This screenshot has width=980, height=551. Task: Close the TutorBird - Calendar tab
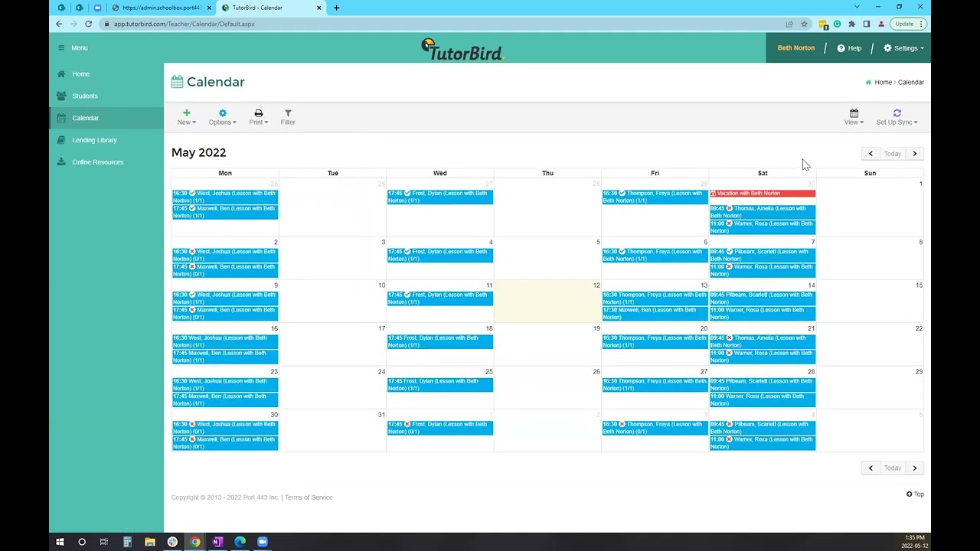320,8
